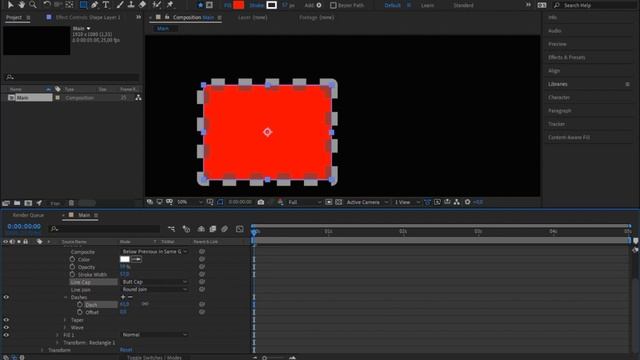This screenshot has width=640, height=360.
Task: Click Reset link for Transform
Action: (126, 350)
